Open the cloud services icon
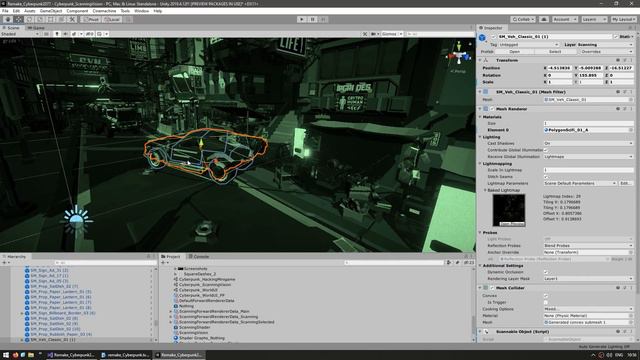 tap(544, 19)
